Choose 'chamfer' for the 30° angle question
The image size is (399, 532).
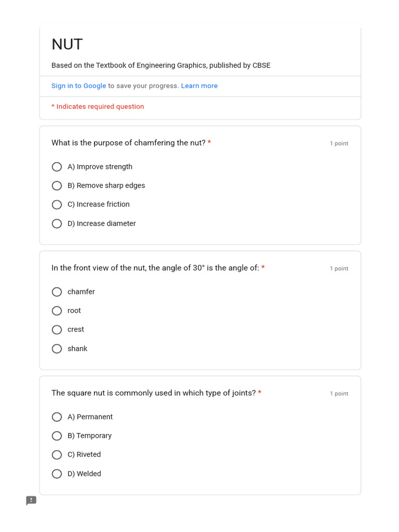click(x=57, y=292)
